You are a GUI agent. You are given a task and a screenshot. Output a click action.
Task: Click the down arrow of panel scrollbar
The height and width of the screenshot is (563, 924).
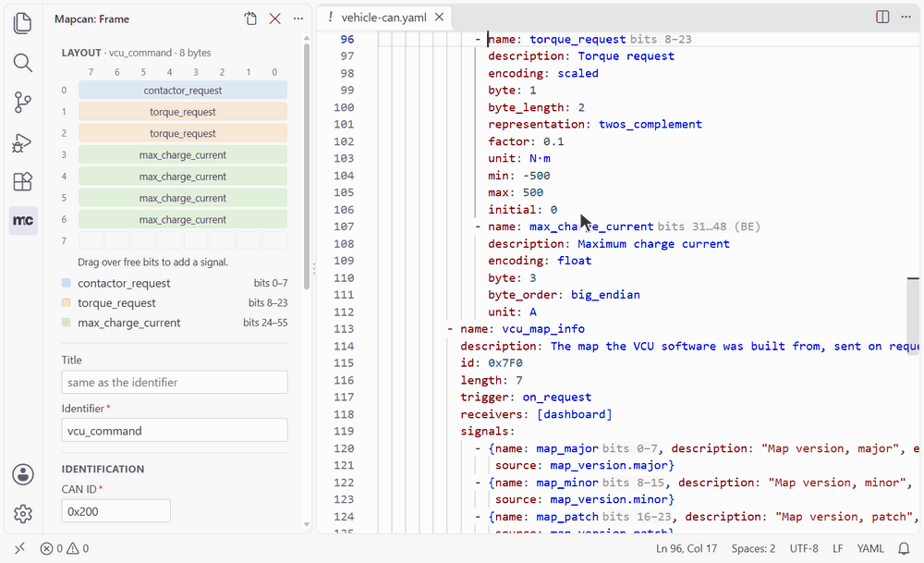pos(307,524)
